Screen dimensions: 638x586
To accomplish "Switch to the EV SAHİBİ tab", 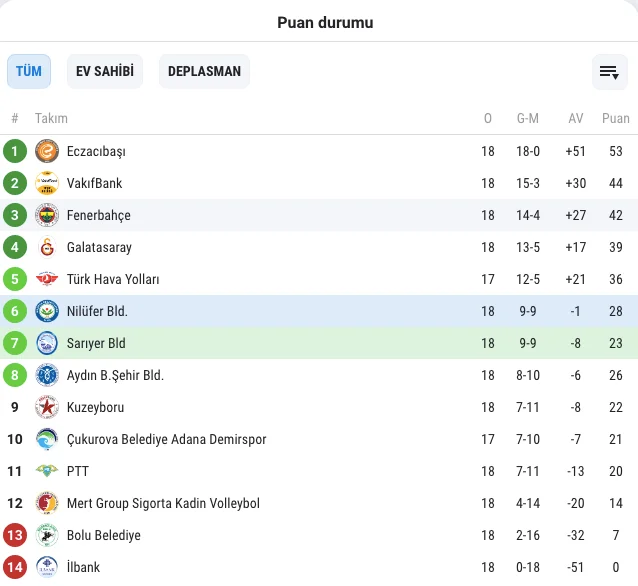I will pyautogui.click(x=105, y=71).
